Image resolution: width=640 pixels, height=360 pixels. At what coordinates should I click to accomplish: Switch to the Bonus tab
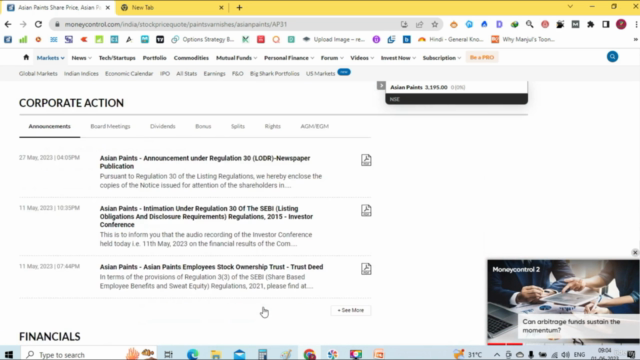[203, 127]
